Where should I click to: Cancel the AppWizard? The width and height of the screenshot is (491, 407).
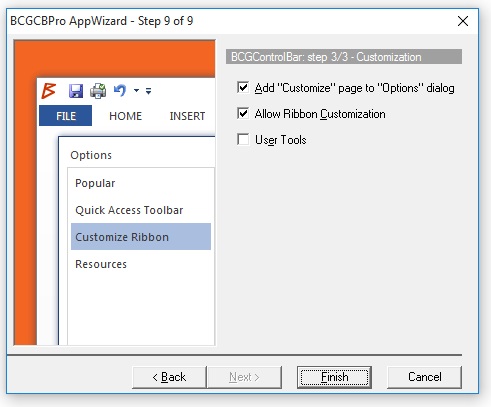425,377
